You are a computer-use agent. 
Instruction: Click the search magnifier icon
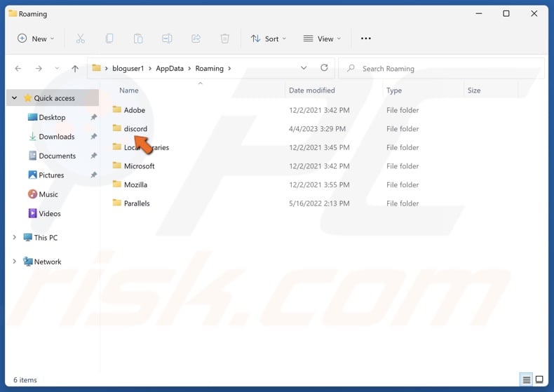pos(351,68)
